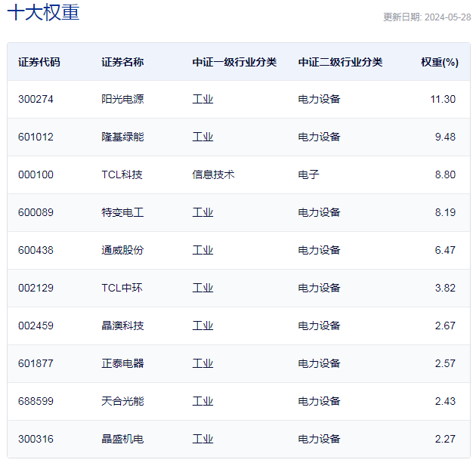Click 电力设备 in the 隆基绿能 row
This screenshot has height=466, width=476.
pyautogui.click(x=320, y=137)
